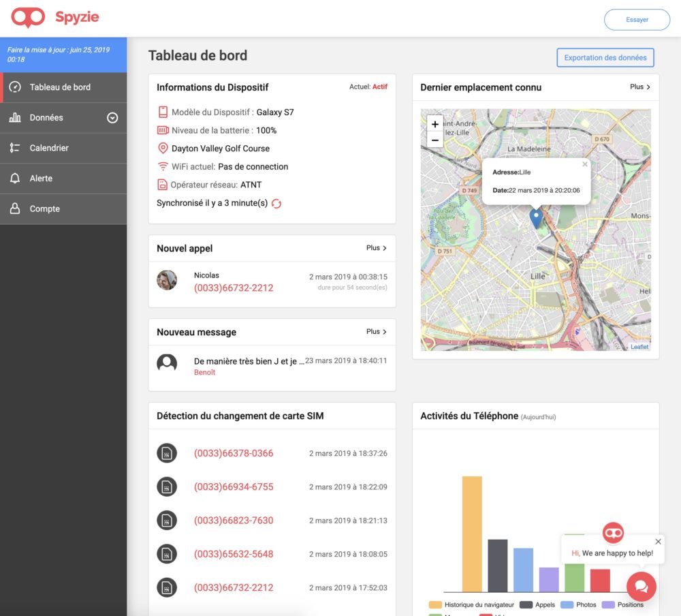681x616 pixels.
Task: Close the map address popup
Action: point(584,164)
